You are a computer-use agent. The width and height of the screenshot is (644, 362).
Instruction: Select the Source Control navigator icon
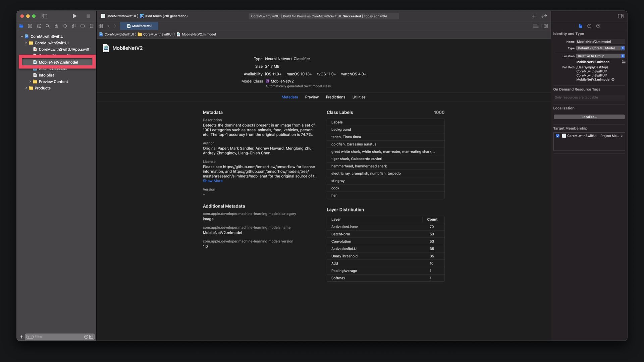tap(30, 26)
